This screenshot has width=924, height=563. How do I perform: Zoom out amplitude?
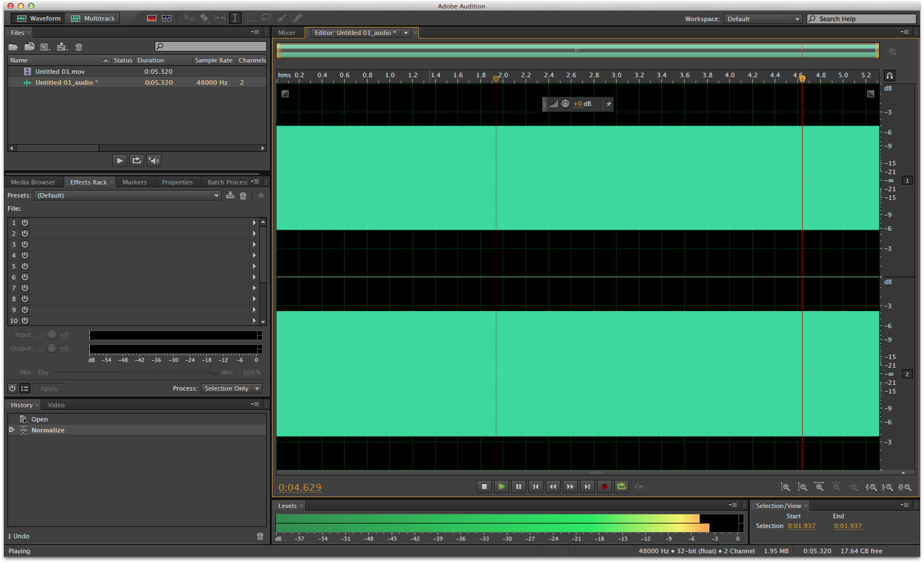tap(803, 487)
